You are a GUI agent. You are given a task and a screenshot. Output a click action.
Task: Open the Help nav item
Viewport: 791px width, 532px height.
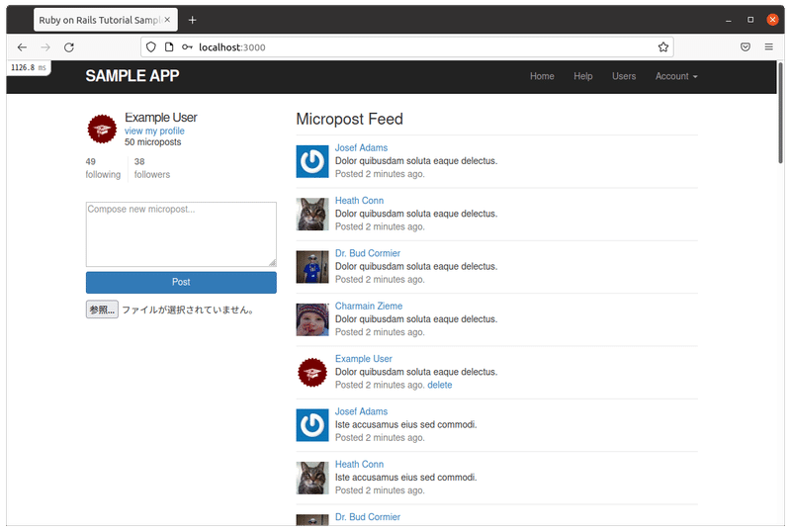tap(583, 76)
